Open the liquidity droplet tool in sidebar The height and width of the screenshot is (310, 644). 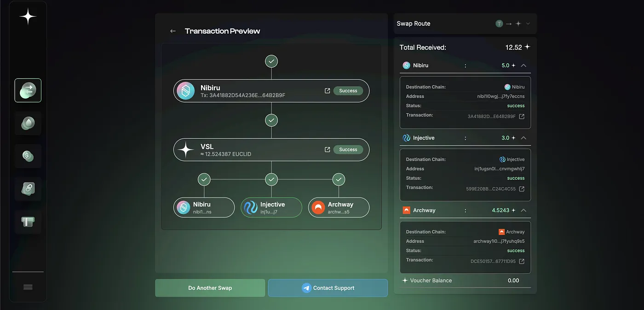point(28,123)
